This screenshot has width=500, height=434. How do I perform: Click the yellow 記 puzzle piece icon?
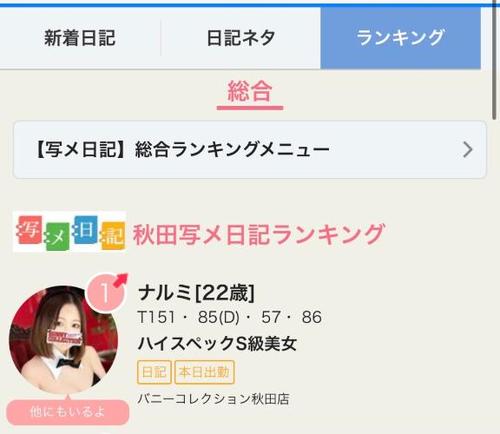click(113, 236)
